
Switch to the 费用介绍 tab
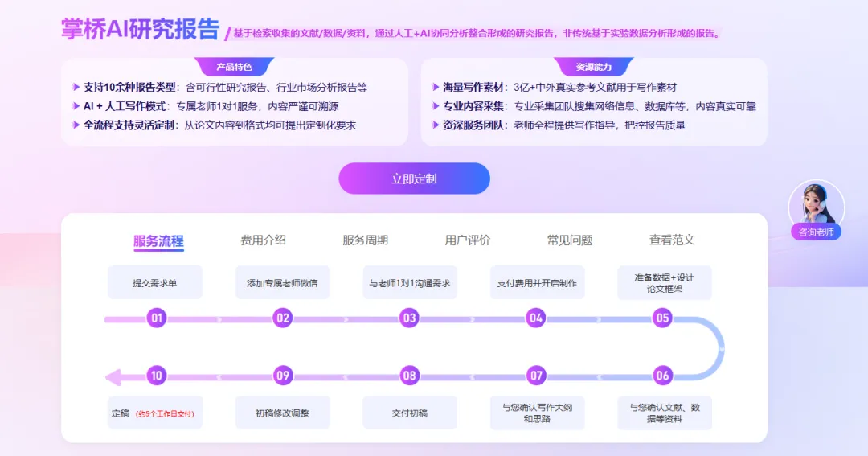(x=263, y=240)
